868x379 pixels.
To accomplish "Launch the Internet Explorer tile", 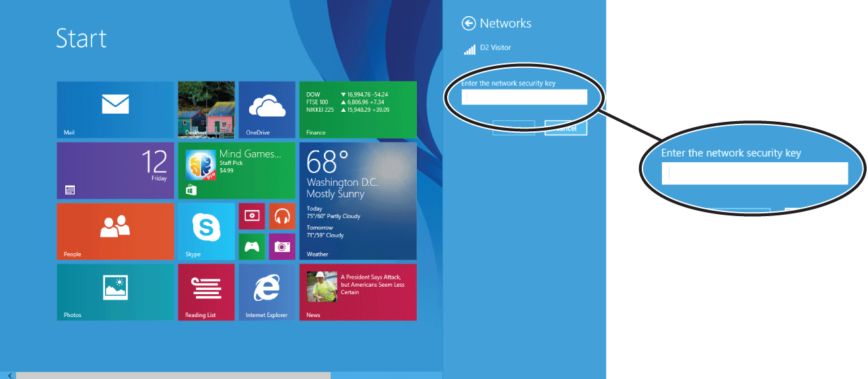I will [x=267, y=291].
